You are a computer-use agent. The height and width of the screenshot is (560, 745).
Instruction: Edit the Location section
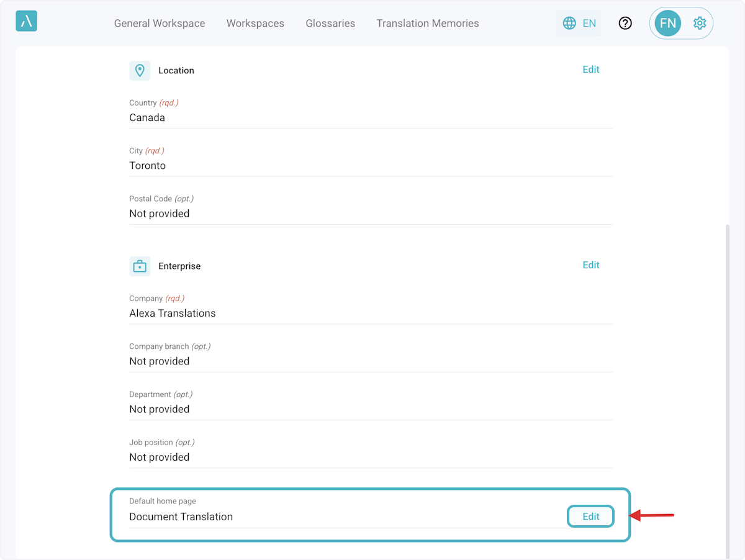tap(590, 70)
